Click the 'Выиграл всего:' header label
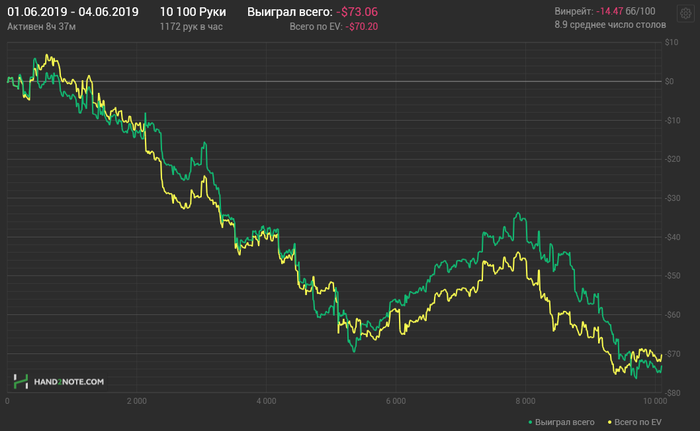The width and height of the screenshot is (700, 431). pos(290,12)
